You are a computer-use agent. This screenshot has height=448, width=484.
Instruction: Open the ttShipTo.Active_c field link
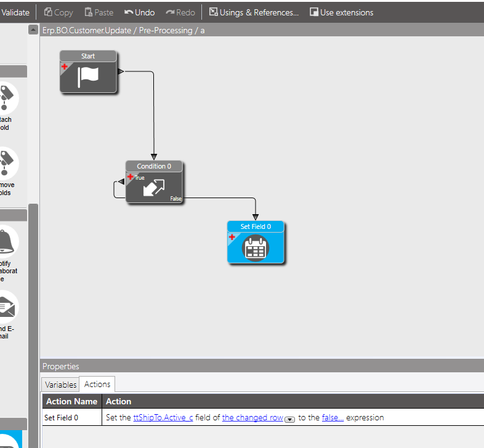163,417
